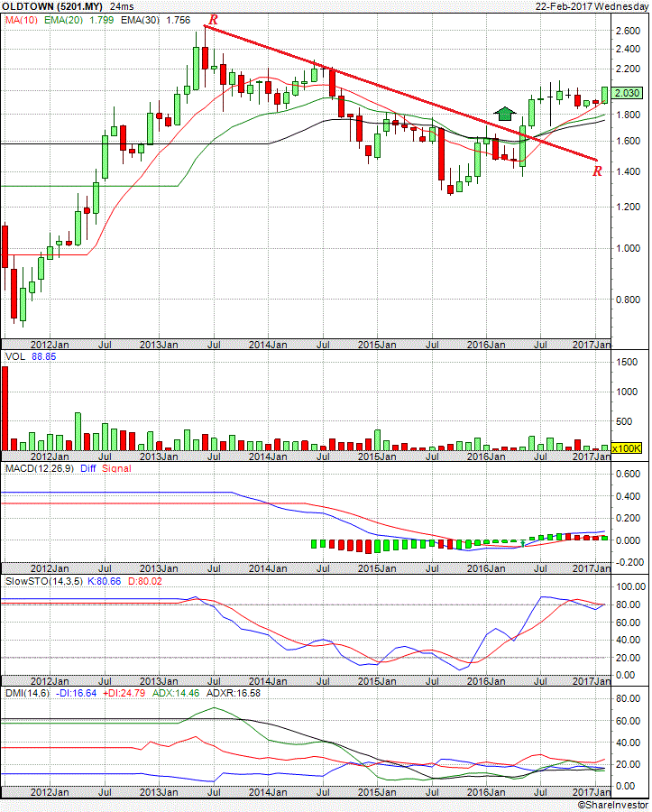The height and width of the screenshot is (812, 652).
Task: Click the tallest volume bar at chart start
Action: 5,408
